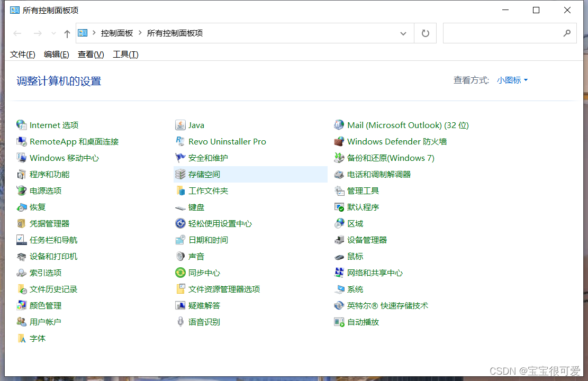
Task: Open the 鼠标 icon
Action: click(339, 257)
